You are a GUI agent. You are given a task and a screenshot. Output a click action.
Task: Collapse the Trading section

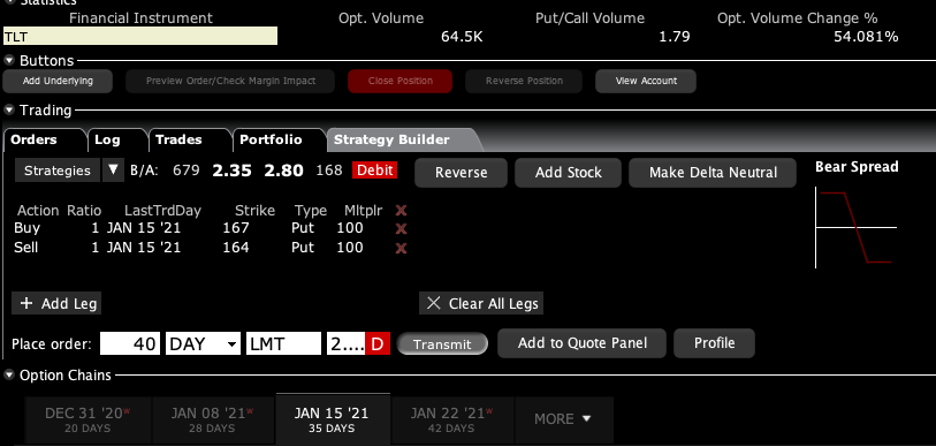pyautogui.click(x=10, y=110)
